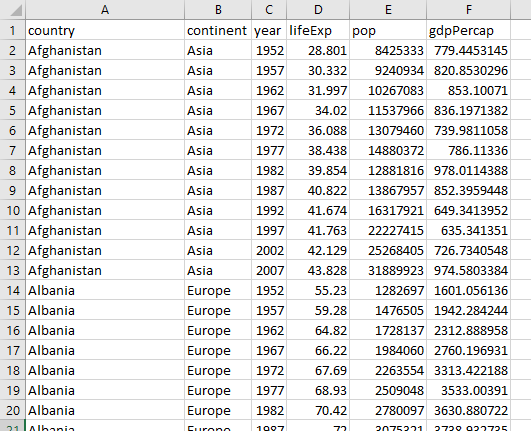Select cell with population 22227415

coord(388,230)
